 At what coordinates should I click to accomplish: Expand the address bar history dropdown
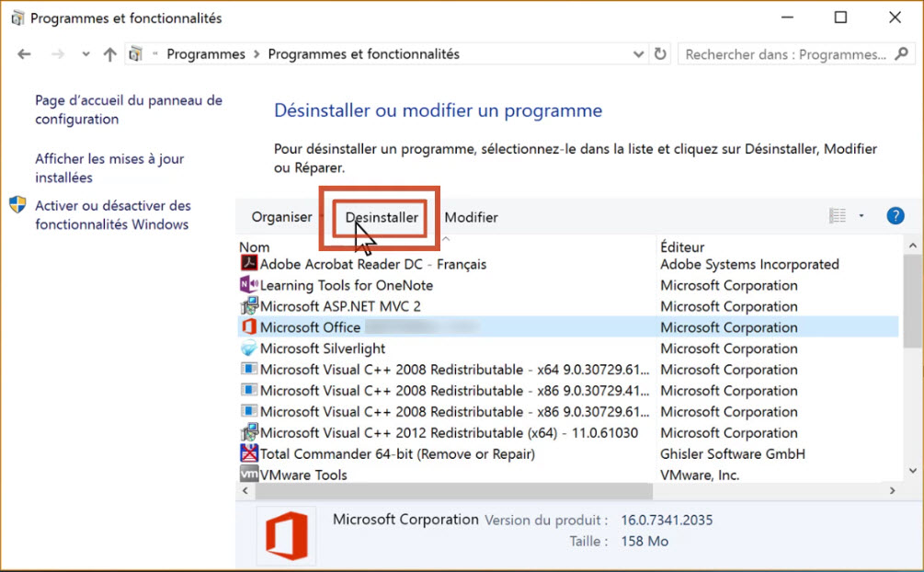click(639, 54)
